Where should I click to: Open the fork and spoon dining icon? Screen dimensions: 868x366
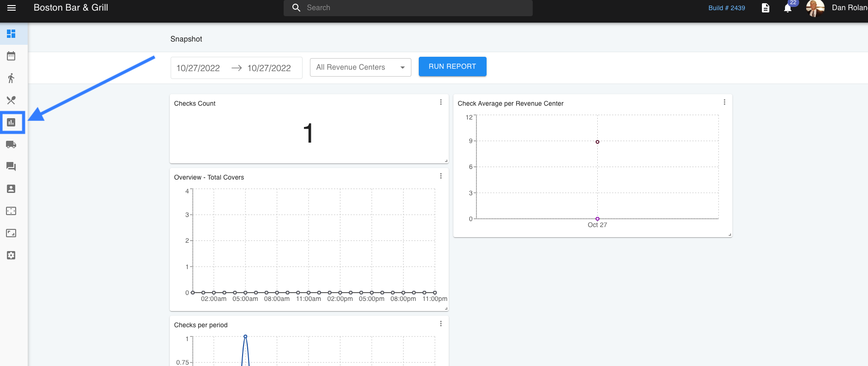[11, 100]
